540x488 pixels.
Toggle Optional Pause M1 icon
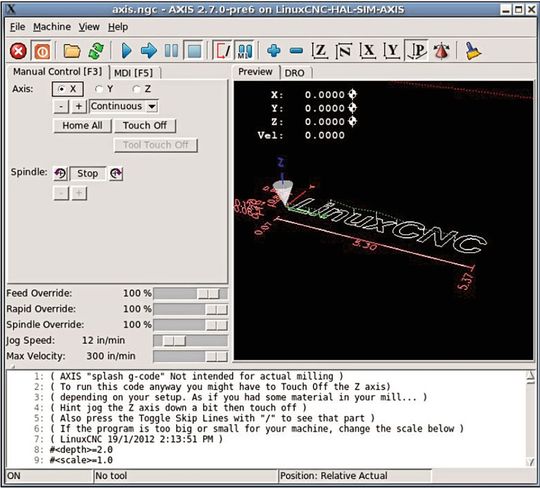tap(245, 51)
